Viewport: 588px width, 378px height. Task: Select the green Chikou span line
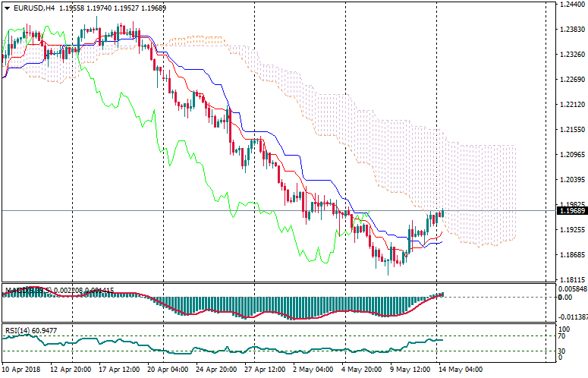click(x=182, y=152)
